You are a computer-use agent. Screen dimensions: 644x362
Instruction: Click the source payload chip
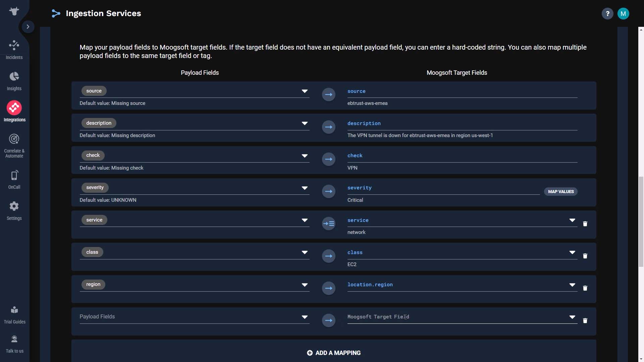(94, 91)
